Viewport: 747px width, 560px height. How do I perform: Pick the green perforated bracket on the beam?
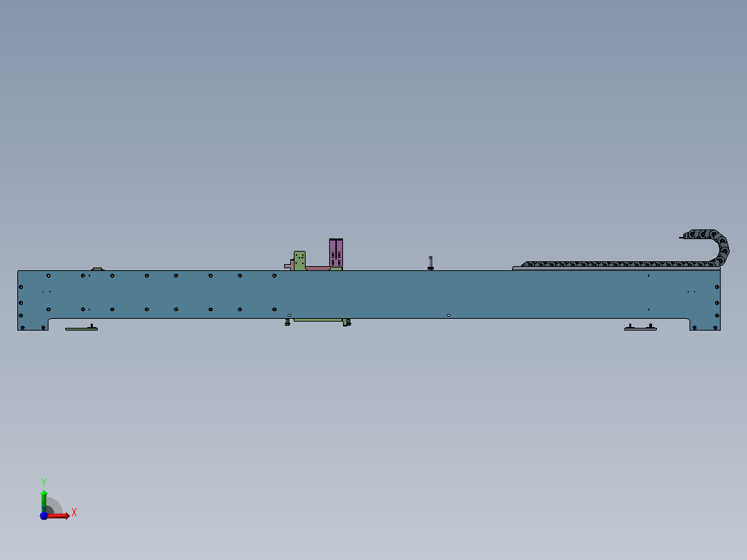(x=299, y=261)
